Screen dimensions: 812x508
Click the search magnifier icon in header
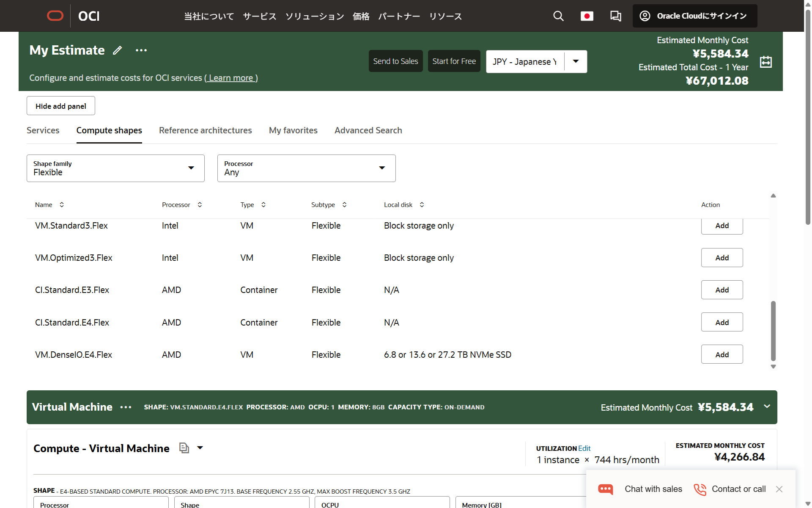[x=558, y=16]
